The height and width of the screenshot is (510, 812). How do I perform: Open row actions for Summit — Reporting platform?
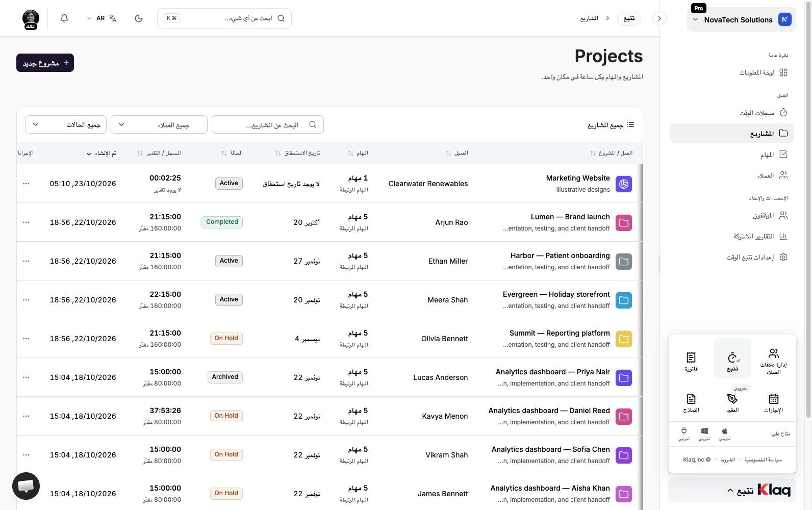(26, 339)
